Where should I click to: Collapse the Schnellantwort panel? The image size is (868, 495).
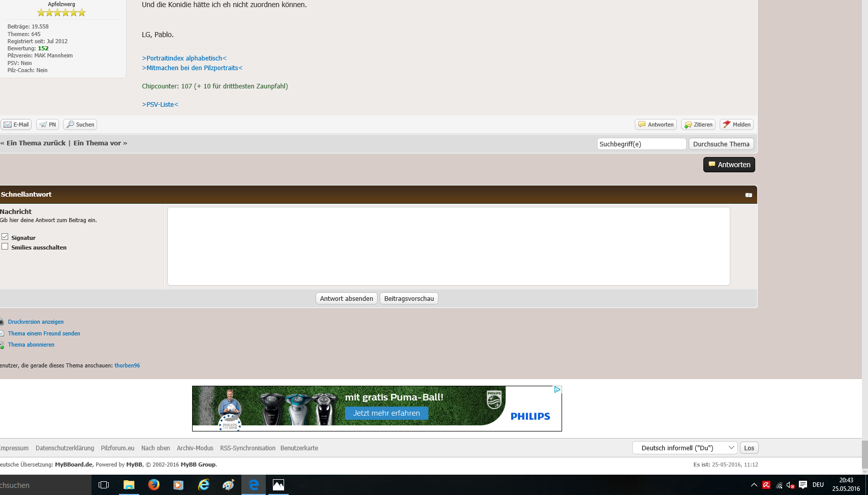[749, 195]
